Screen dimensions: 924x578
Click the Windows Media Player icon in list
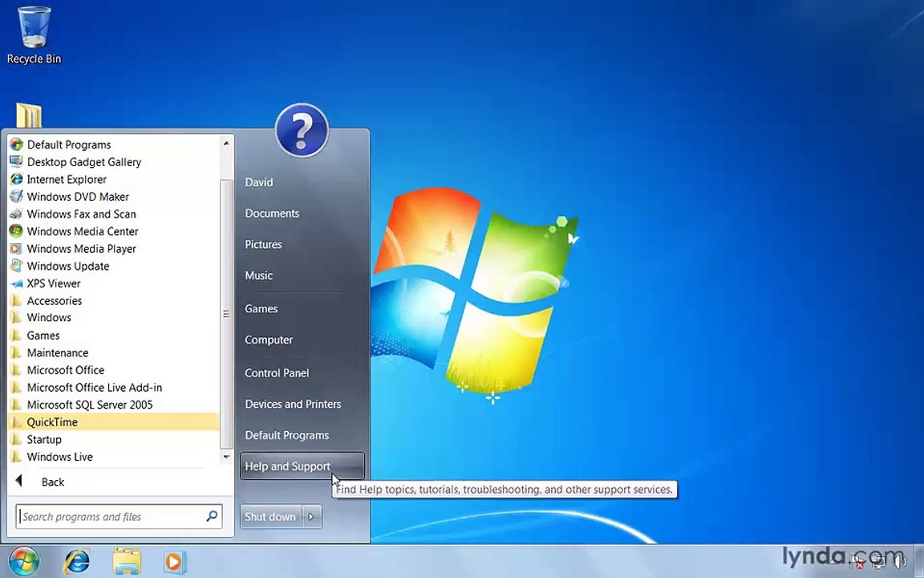point(17,249)
